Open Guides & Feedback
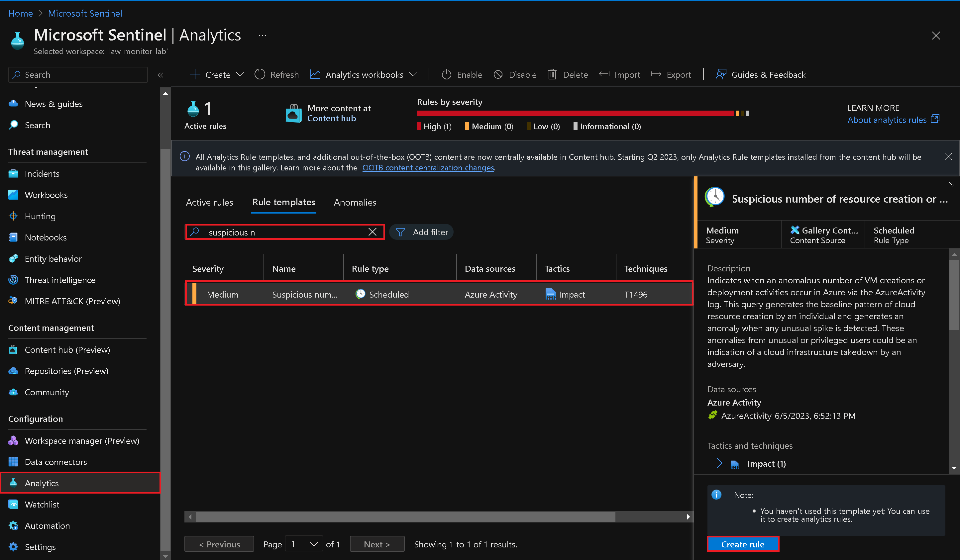 point(760,75)
